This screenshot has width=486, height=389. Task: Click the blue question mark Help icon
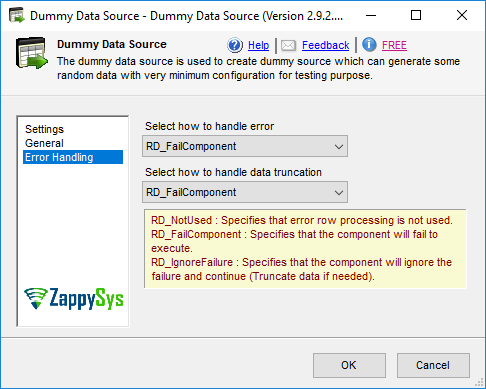click(x=235, y=45)
